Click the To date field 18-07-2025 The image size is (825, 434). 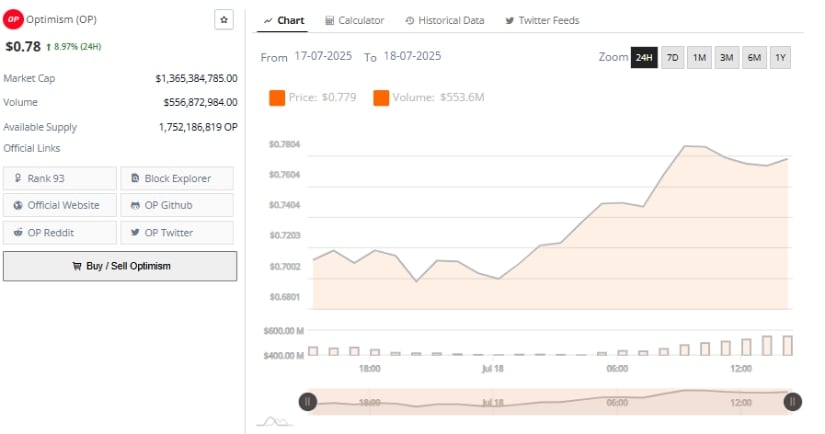(412, 56)
